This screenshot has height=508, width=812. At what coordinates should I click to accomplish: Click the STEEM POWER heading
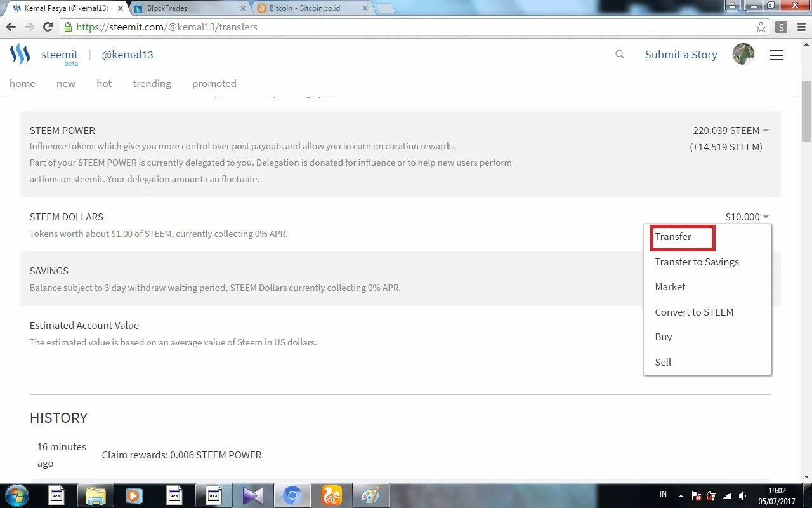[62, 130]
